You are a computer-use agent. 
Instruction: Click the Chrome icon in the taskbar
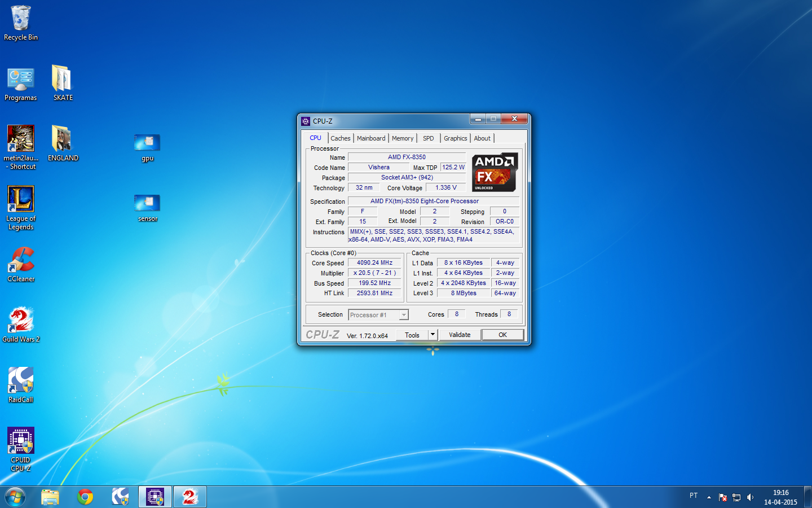coord(85,497)
